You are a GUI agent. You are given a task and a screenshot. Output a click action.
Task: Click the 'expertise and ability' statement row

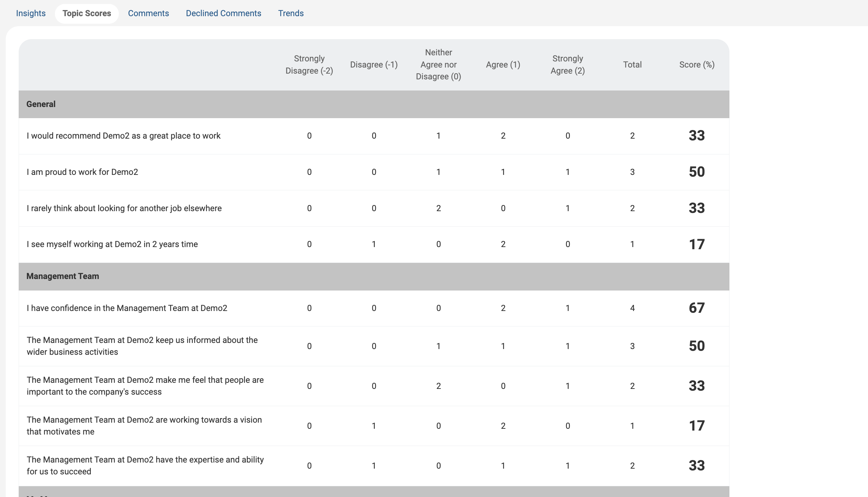click(x=145, y=465)
